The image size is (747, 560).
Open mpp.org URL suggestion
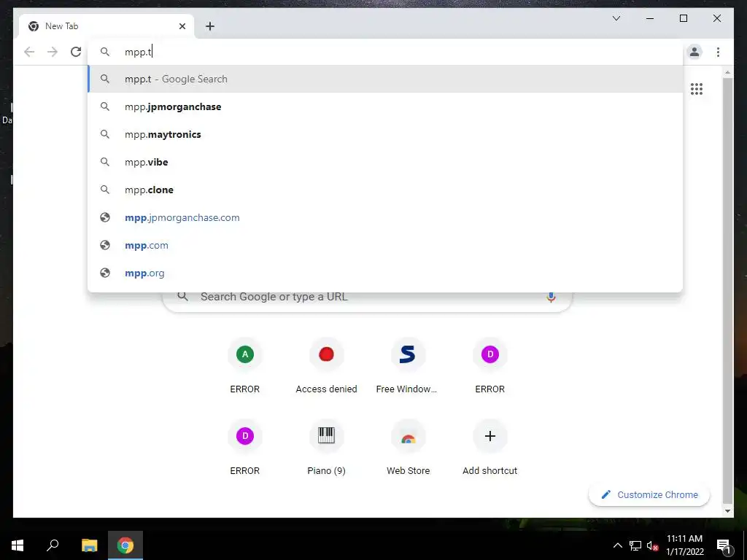pos(385,273)
